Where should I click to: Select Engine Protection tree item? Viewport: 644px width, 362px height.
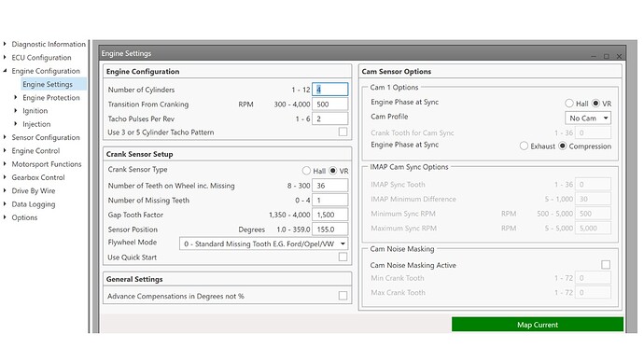pyautogui.click(x=51, y=98)
